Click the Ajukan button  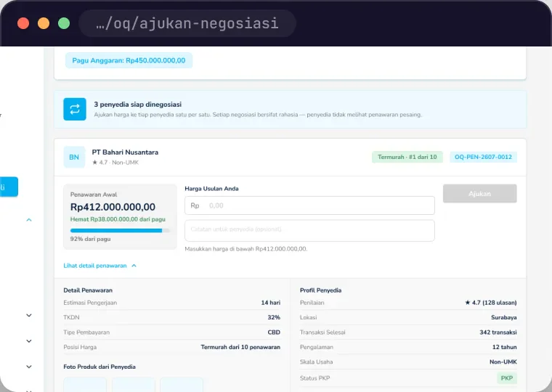click(x=480, y=194)
